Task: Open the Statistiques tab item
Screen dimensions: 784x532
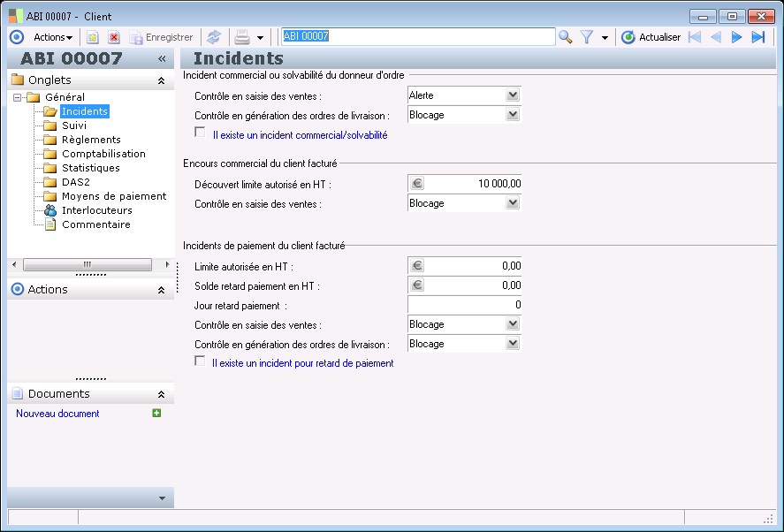Action: point(90,168)
